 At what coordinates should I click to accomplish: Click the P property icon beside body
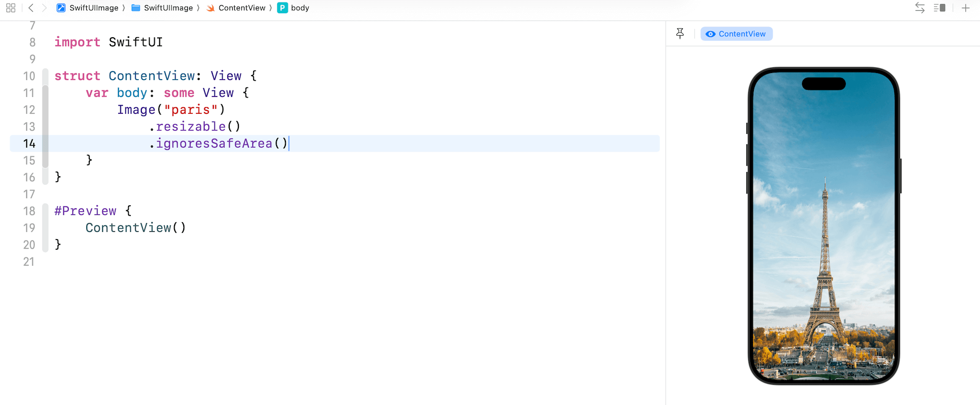(282, 8)
